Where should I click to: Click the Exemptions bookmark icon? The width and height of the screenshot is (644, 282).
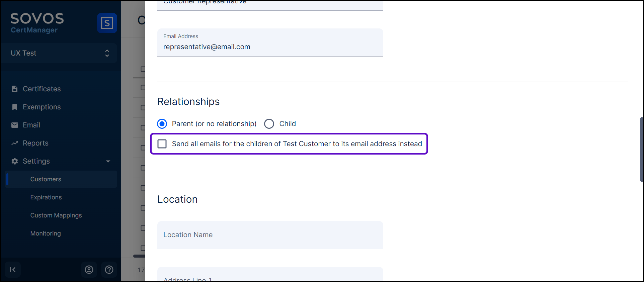(15, 107)
